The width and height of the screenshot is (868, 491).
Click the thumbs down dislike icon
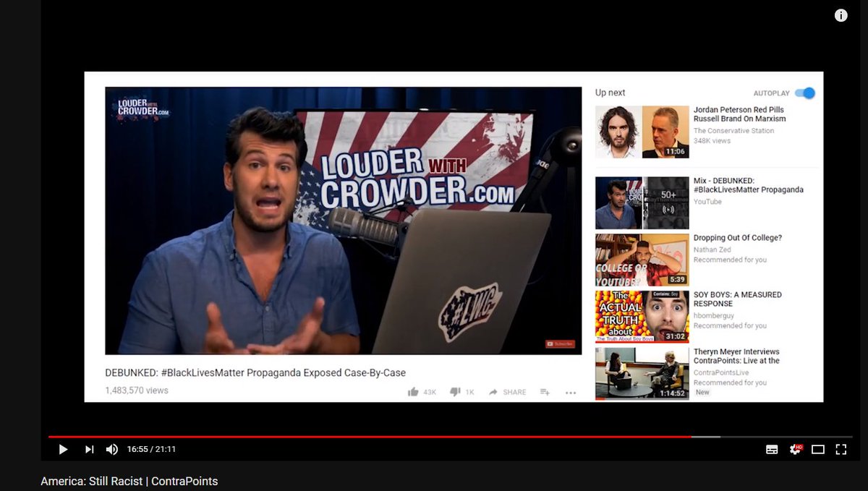tap(455, 392)
